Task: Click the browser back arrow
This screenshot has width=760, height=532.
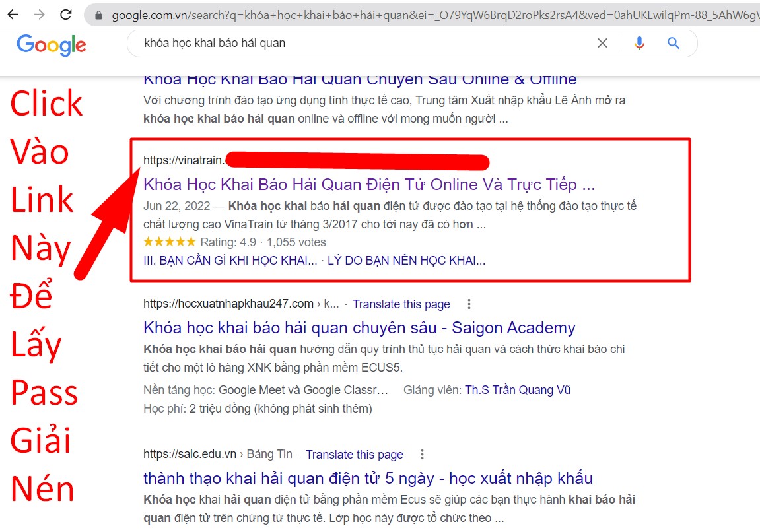Action: coord(13,15)
